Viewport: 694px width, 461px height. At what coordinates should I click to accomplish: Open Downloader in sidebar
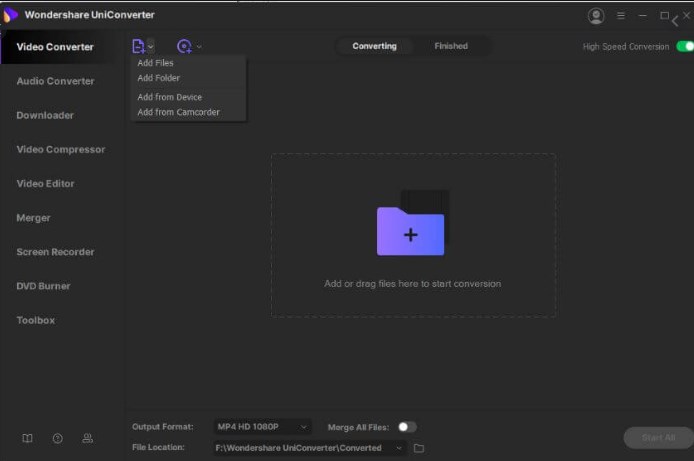(45, 115)
